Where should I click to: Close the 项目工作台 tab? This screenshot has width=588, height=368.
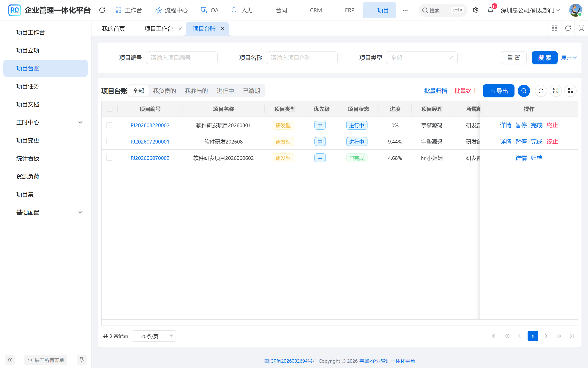point(180,29)
